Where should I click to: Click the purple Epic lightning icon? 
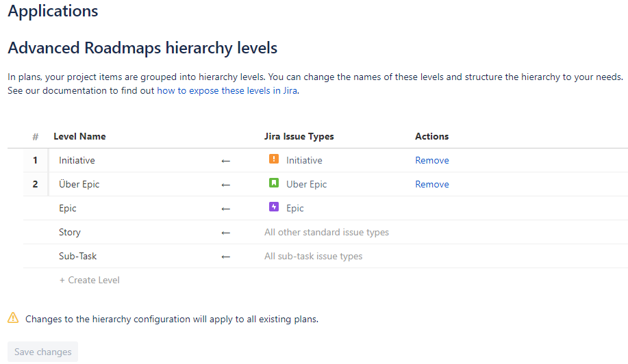point(274,208)
